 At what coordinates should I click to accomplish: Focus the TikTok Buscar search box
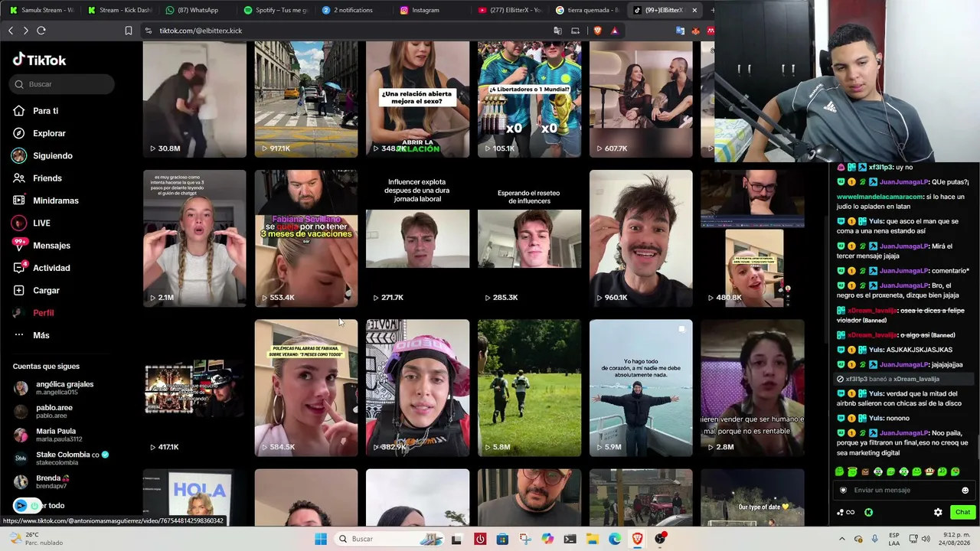click(63, 84)
